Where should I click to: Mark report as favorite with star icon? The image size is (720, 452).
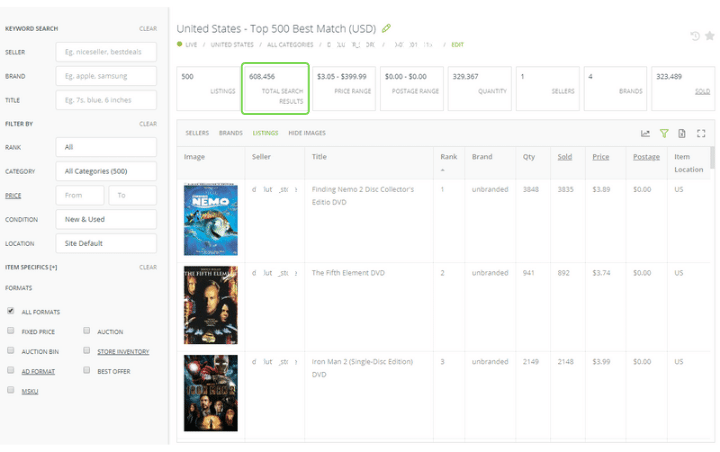click(710, 36)
